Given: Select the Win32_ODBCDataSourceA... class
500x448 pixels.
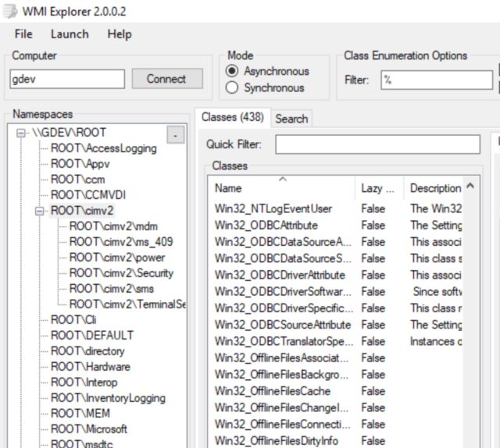Looking at the screenshot, I should [283, 242].
